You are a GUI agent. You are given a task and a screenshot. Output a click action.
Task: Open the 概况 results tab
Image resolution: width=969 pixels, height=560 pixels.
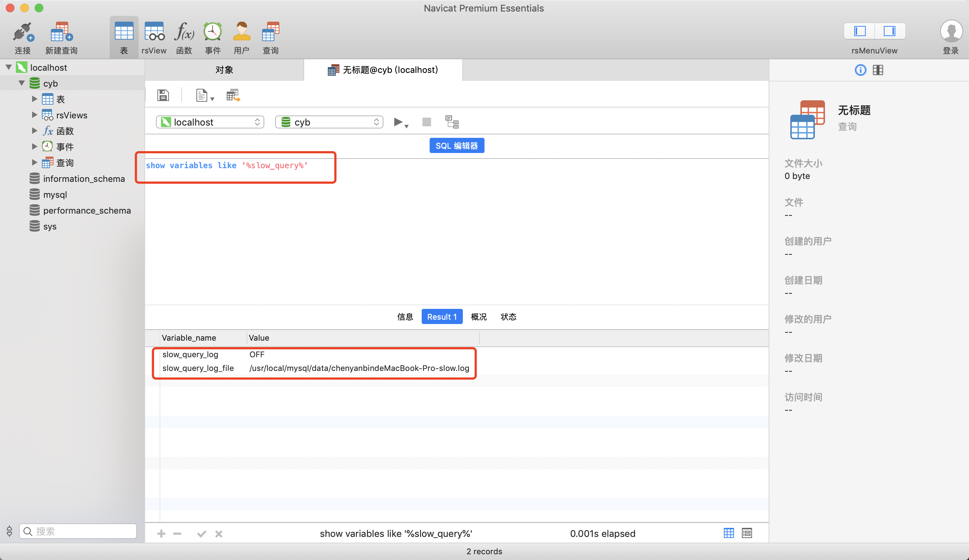pos(479,317)
